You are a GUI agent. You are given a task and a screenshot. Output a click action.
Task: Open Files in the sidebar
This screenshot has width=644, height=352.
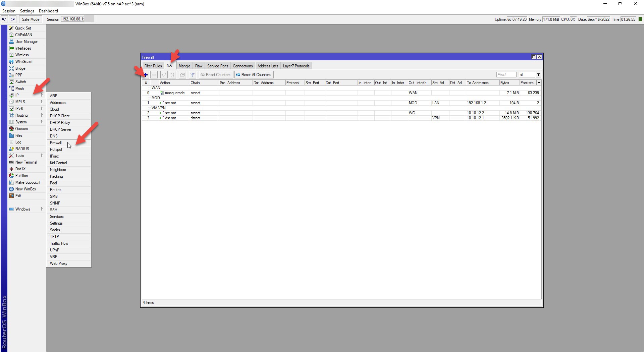pyautogui.click(x=26, y=135)
